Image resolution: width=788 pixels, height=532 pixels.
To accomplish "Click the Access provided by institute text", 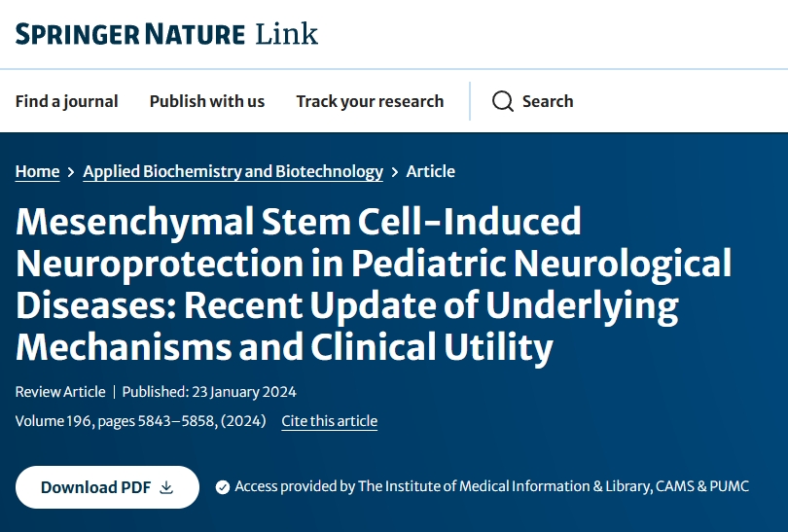I will click(x=491, y=486).
